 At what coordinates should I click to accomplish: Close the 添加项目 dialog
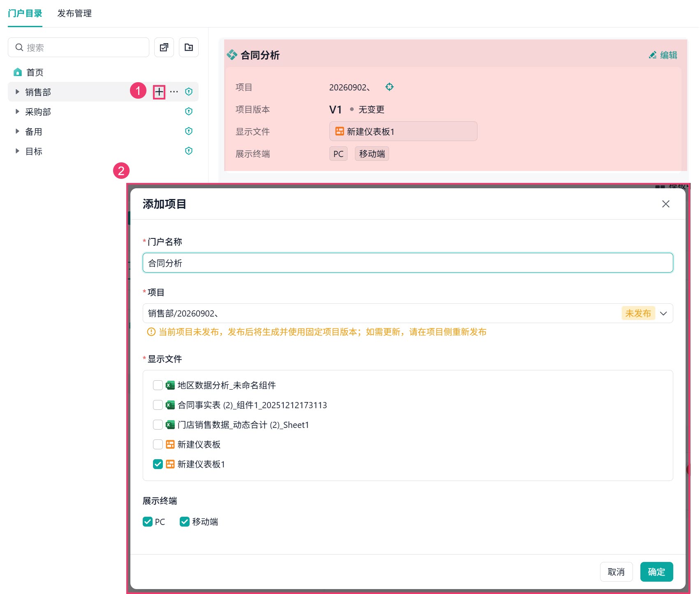point(666,204)
